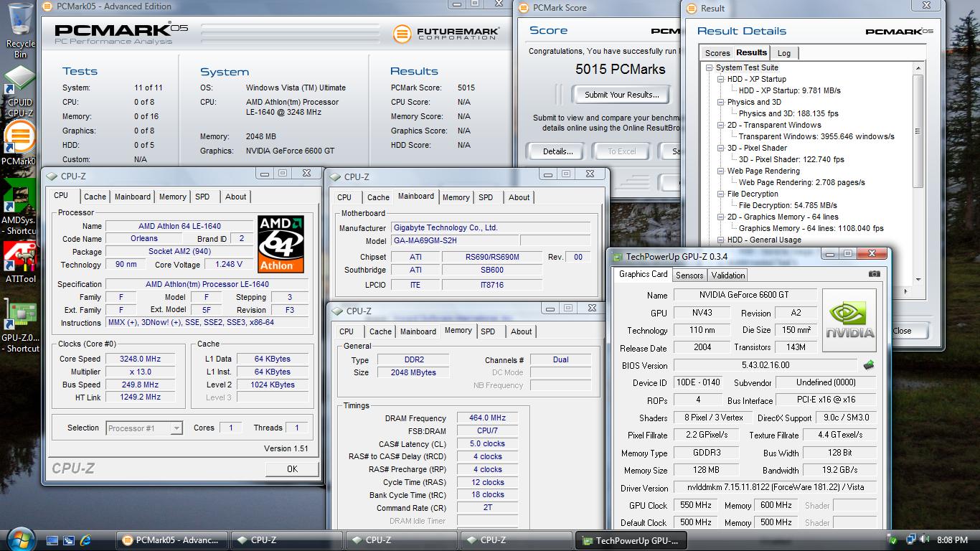980x551 pixels.
Task: Launch the CPUID CPU-Z desktop shortcut
Action: click(x=20, y=92)
